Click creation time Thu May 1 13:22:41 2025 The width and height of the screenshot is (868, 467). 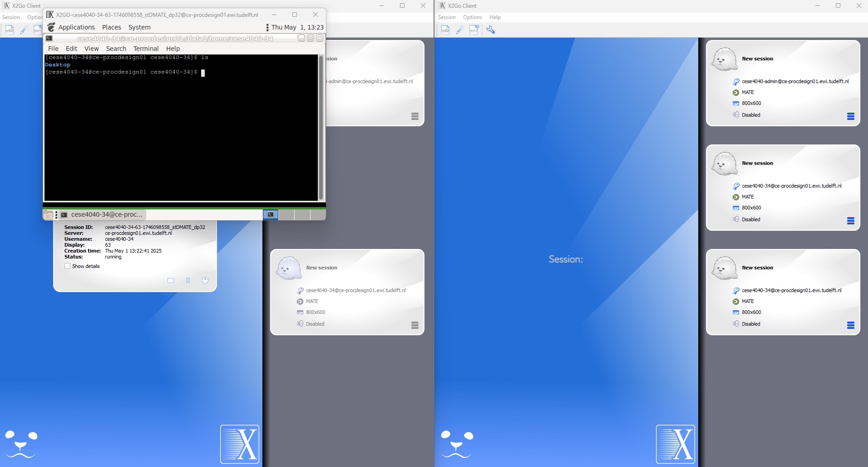click(133, 251)
